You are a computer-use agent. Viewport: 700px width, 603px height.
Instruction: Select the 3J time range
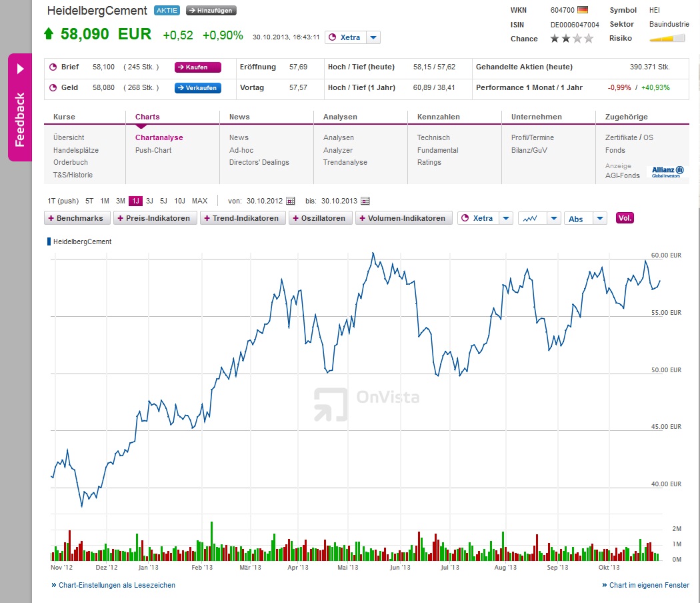(x=149, y=201)
